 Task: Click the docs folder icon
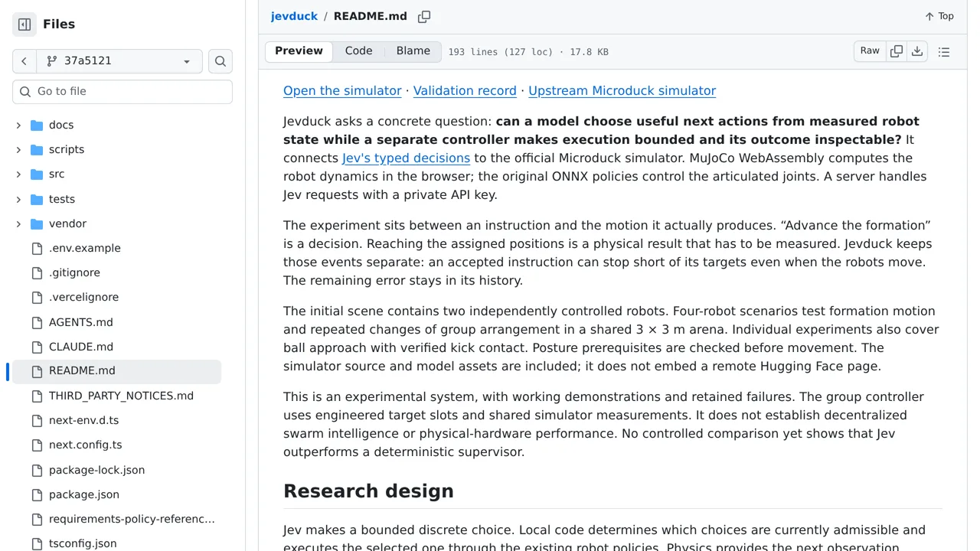click(37, 126)
